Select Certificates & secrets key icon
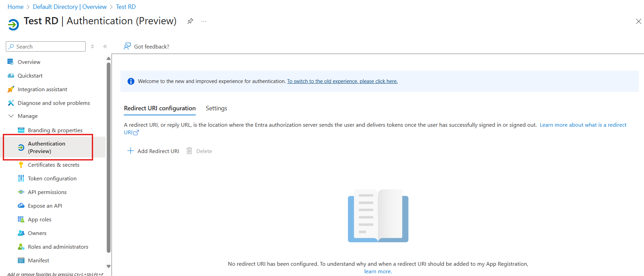This screenshot has width=644, height=276. (x=21, y=165)
